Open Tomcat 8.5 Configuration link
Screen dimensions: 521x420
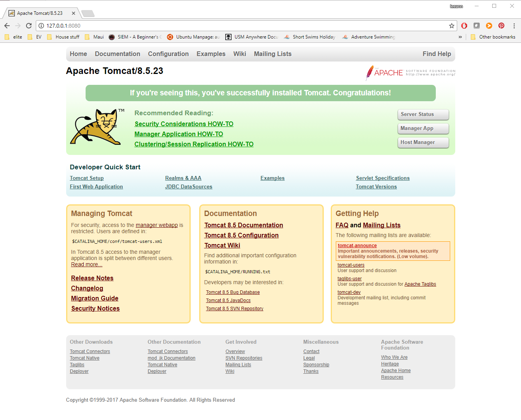pyautogui.click(x=242, y=235)
